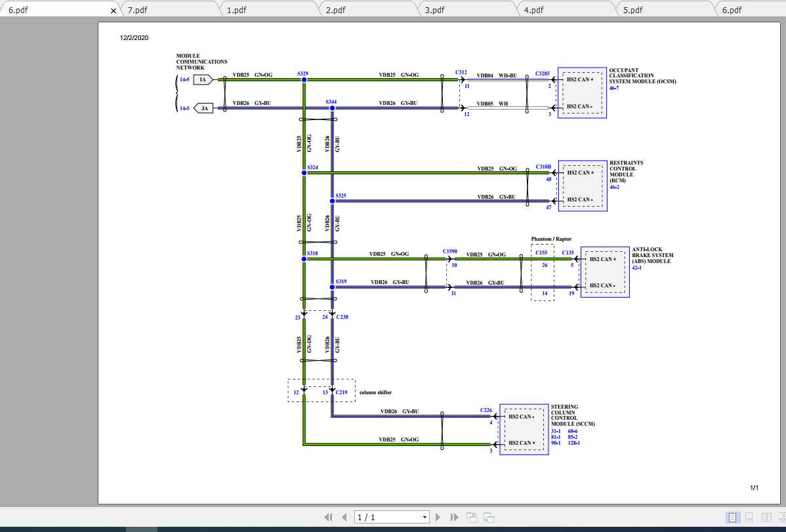Viewport: 786px width, 532px height.
Task: Open the 14-5 link beside connector IA
Action: 184,80
